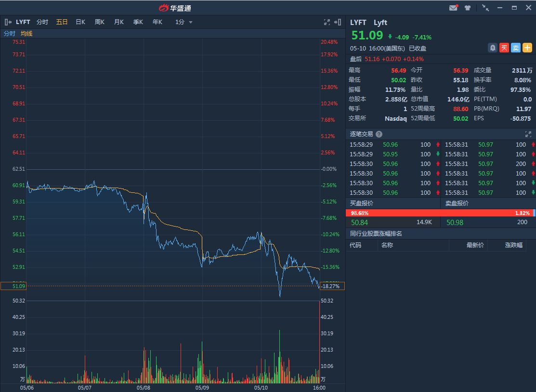Expand the 逐笔交易 trades panel icon

pyautogui.click(x=528, y=134)
